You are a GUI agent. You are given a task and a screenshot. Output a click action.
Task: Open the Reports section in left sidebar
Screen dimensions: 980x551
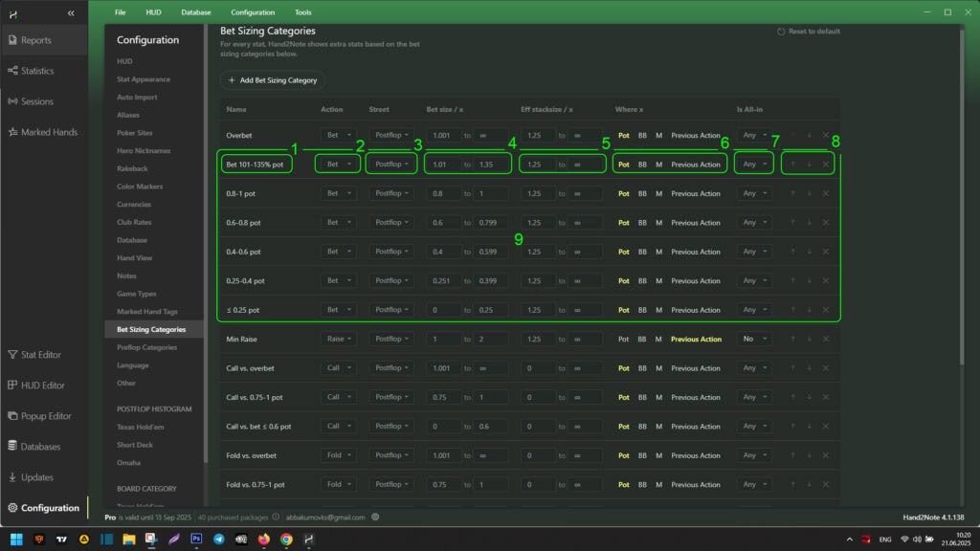[36, 40]
